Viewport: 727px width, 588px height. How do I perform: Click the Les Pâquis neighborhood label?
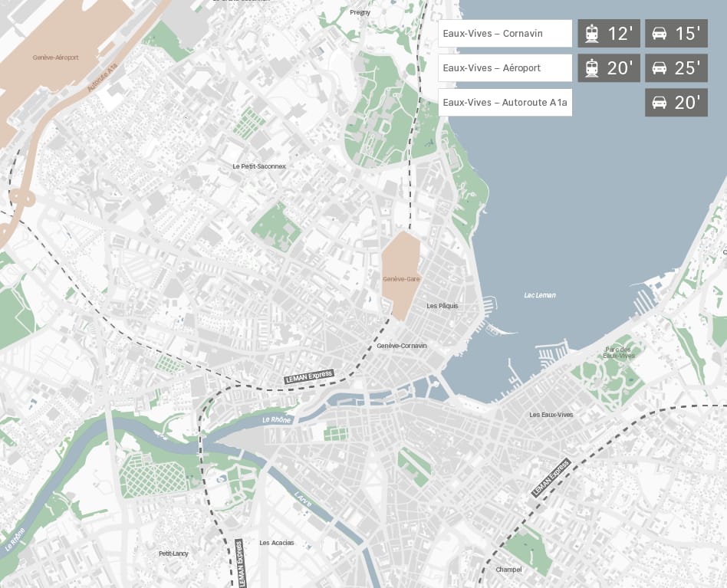[442, 306]
